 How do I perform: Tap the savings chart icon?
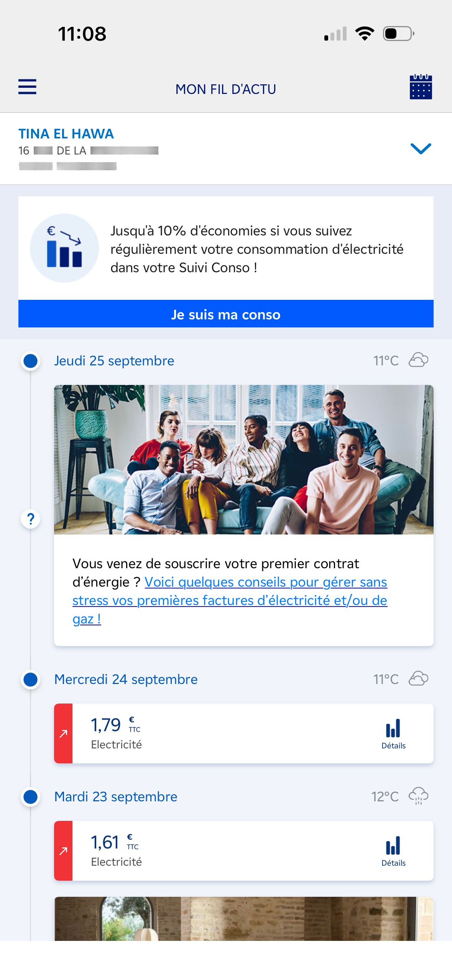coord(64,248)
